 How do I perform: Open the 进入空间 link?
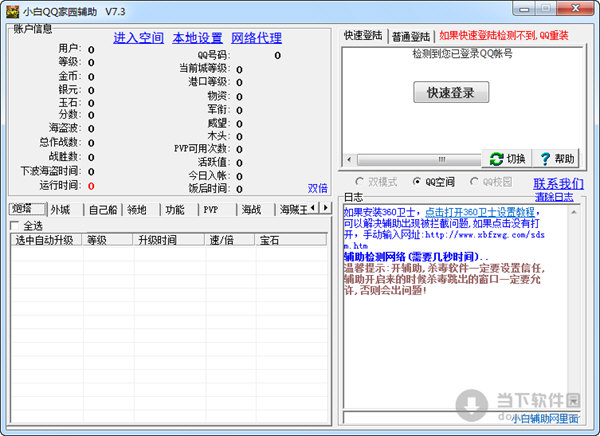(x=138, y=38)
